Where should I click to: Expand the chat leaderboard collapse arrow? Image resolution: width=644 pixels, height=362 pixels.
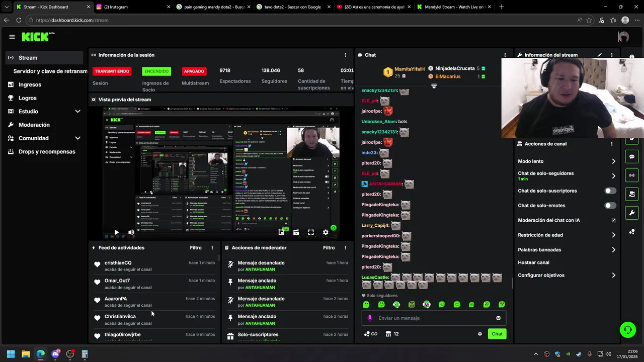click(x=434, y=86)
